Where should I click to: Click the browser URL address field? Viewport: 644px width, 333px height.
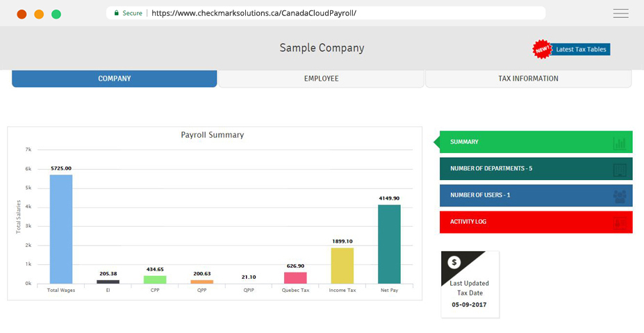(x=333, y=13)
